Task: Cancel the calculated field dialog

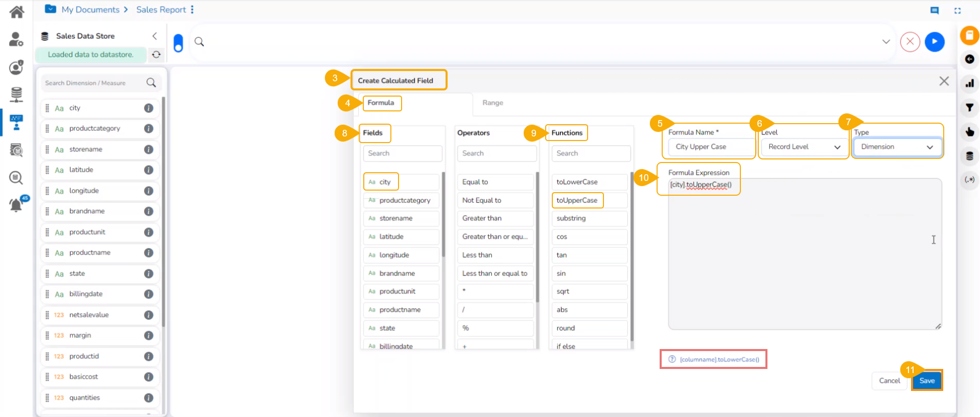Action: tap(890, 381)
